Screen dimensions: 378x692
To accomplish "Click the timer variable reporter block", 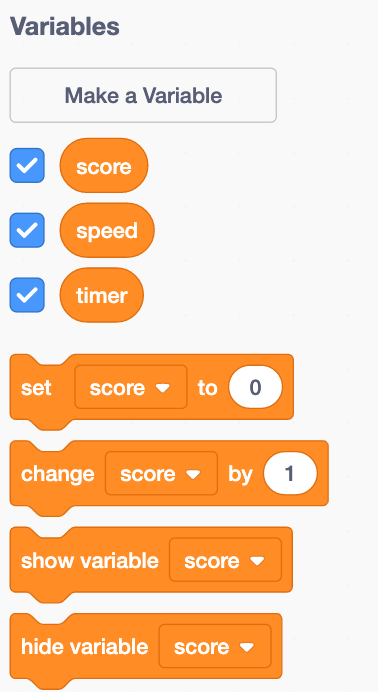I will pos(101,295).
